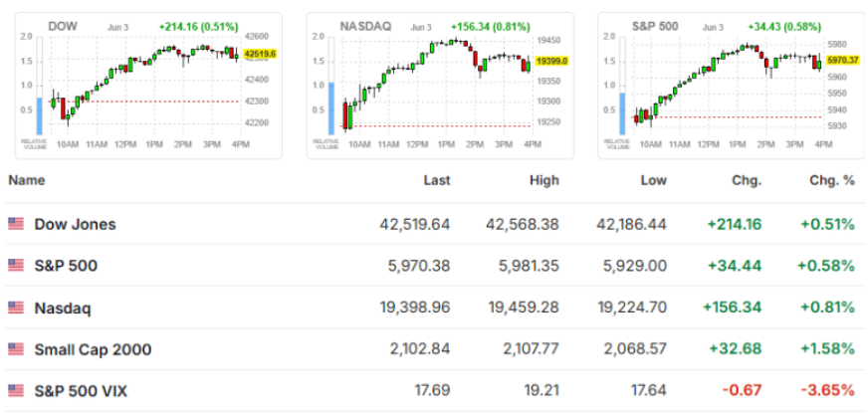The height and width of the screenshot is (416, 868).
Task: Click Nasdaq change +156.34 in table
Action: tap(732, 308)
